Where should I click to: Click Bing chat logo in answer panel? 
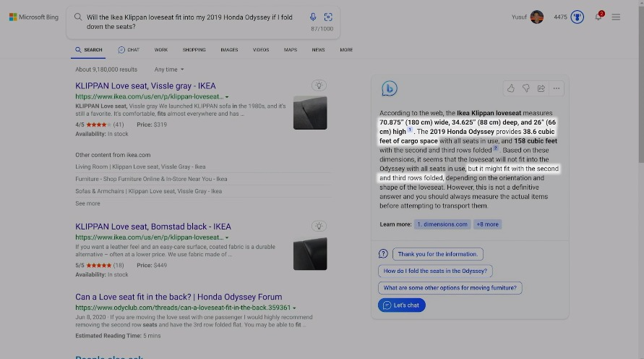389,88
